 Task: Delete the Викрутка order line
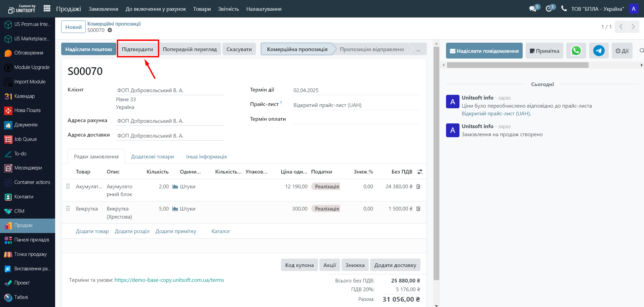[418, 209]
